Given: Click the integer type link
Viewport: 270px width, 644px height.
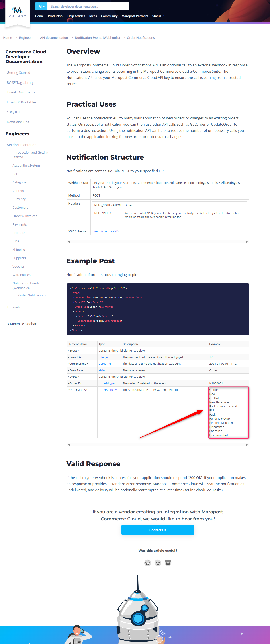Looking at the screenshot, I should pos(103,357).
